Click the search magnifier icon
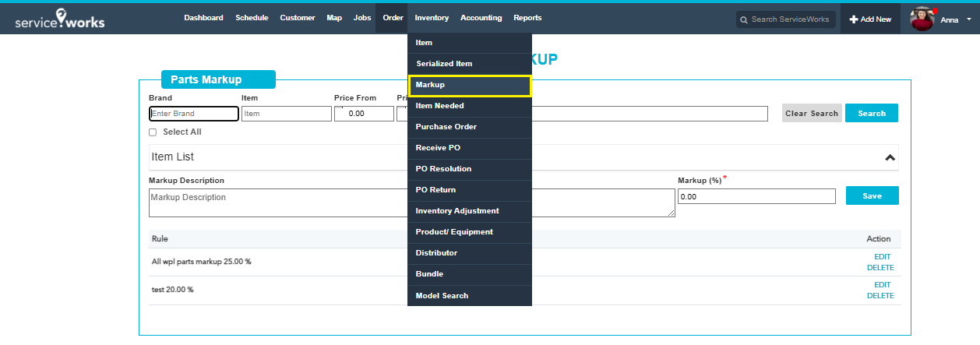This screenshot has height=345, width=980. 744,19
